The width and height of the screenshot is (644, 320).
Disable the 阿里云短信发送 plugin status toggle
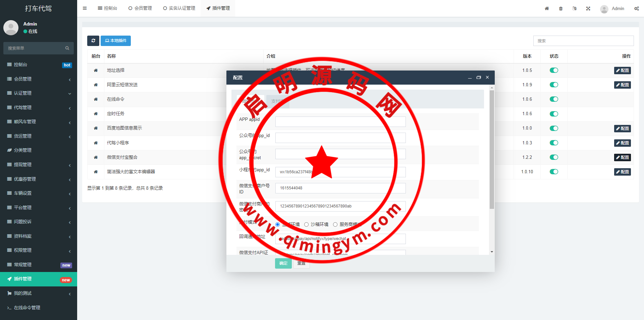point(554,85)
